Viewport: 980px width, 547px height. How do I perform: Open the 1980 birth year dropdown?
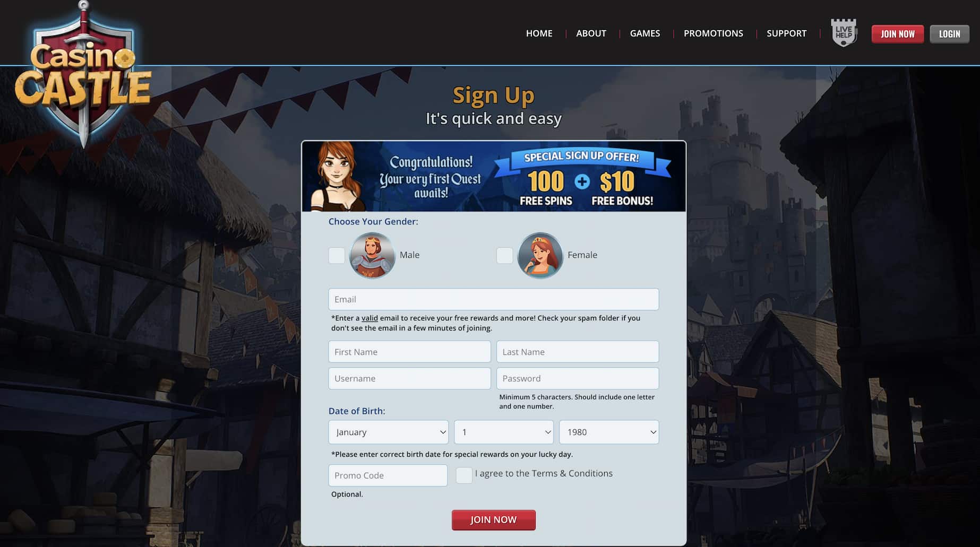point(609,432)
